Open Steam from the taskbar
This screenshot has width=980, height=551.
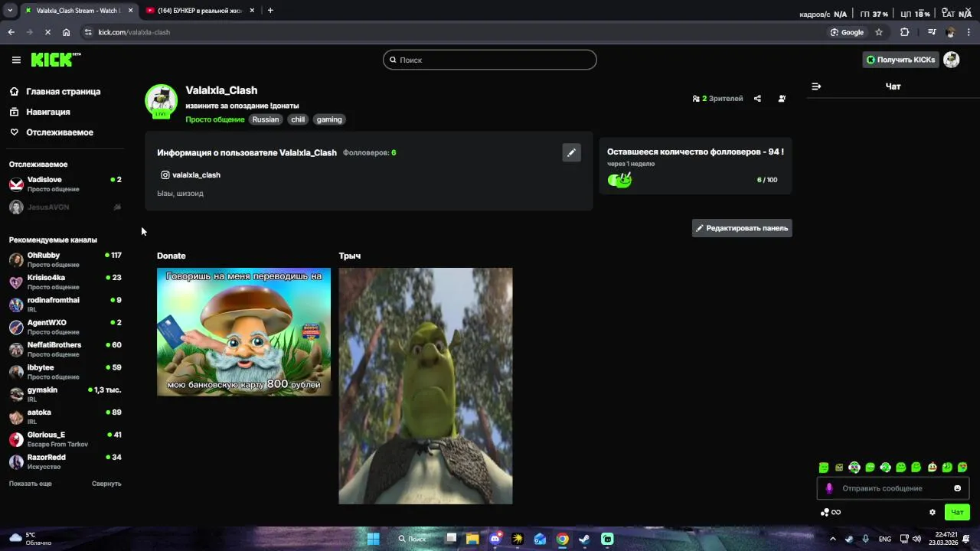(x=584, y=539)
